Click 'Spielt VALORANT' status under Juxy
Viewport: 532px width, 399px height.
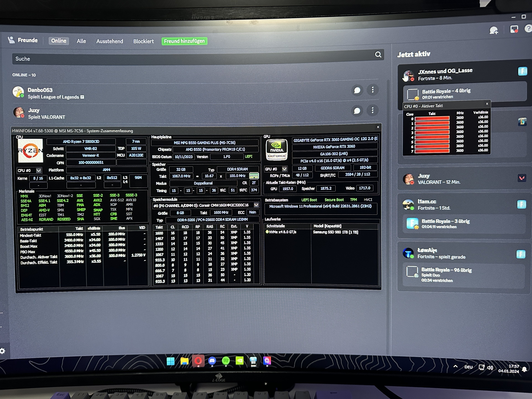[47, 117]
